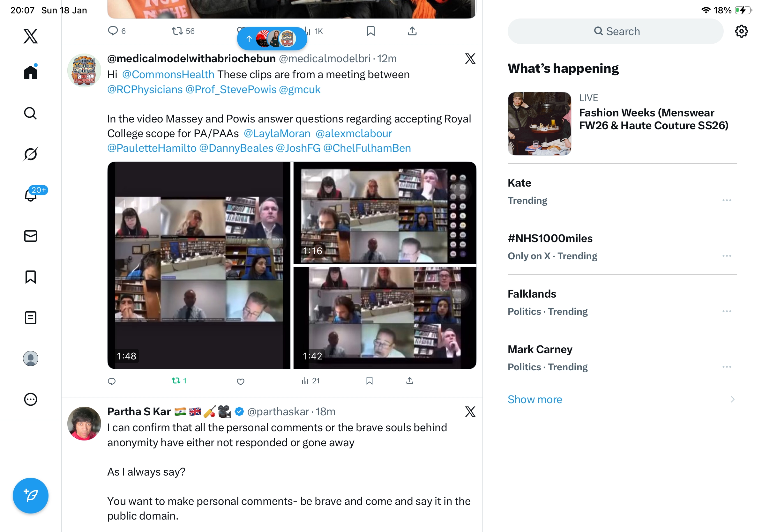This screenshot has height=532, width=762.
Task: Open Notifications bell with 20+ badge
Action: (31, 195)
